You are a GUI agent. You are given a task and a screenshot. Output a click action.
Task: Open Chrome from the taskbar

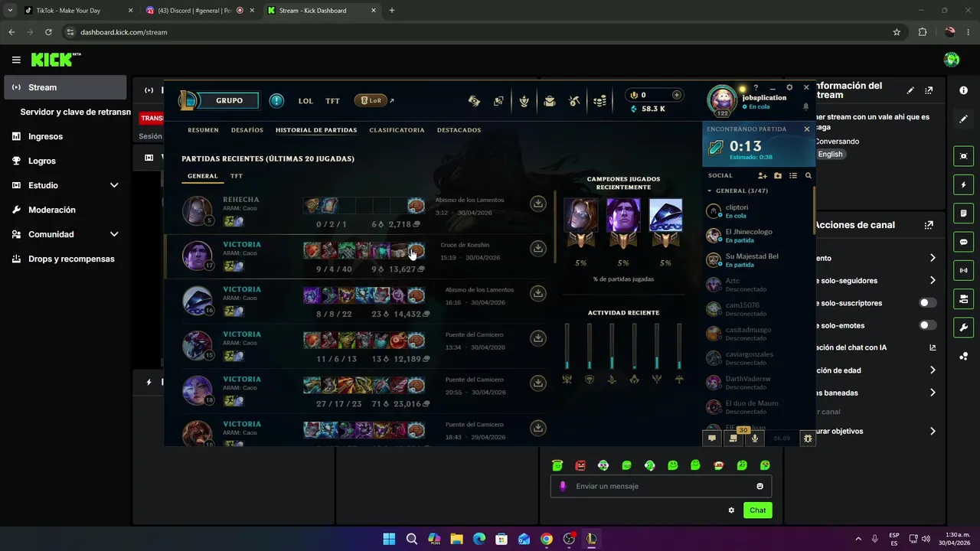click(546, 539)
